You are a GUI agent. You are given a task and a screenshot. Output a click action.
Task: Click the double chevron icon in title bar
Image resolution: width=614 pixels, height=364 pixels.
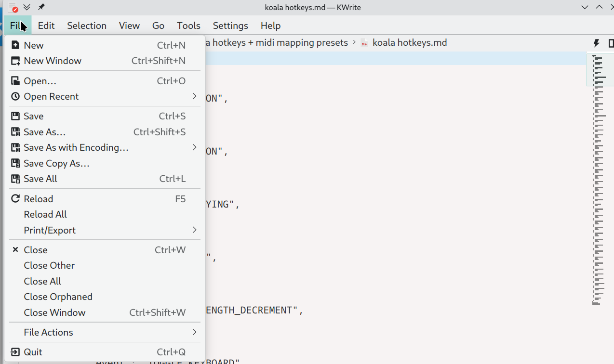(x=27, y=7)
